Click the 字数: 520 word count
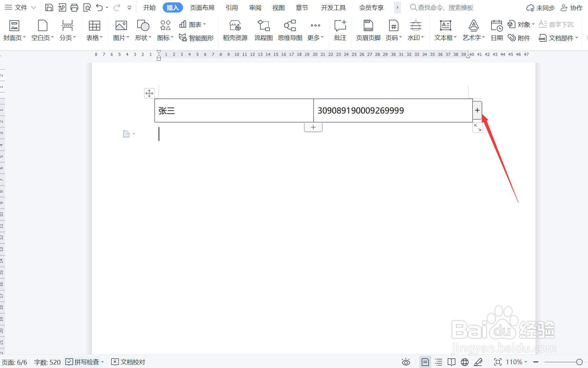 47,362
